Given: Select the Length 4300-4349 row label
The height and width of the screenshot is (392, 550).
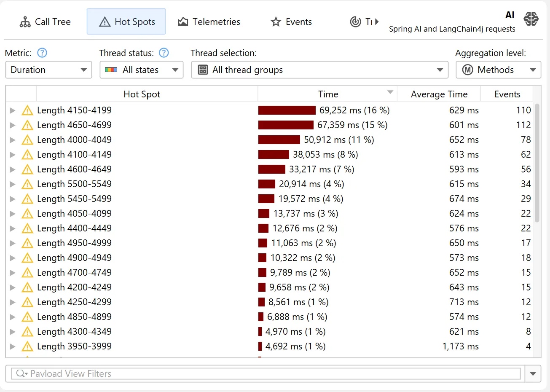Looking at the screenshot, I should 74,332.
